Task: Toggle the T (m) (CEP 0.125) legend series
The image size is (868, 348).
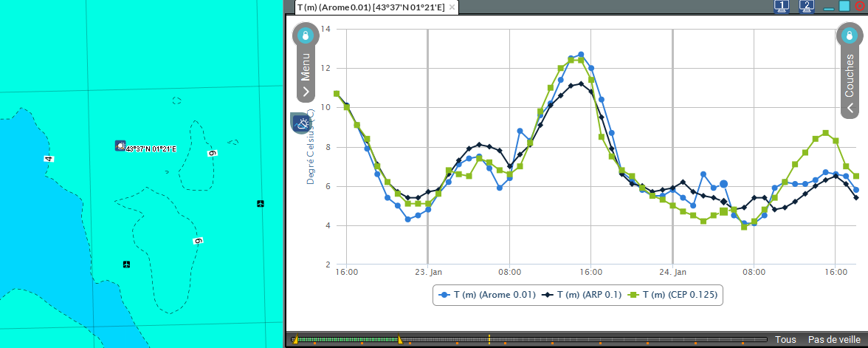Action: tap(675, 294)
